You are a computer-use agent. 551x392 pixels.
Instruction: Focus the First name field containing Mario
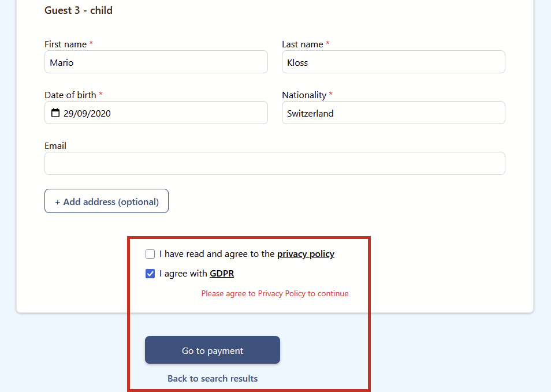click(156, 62)
